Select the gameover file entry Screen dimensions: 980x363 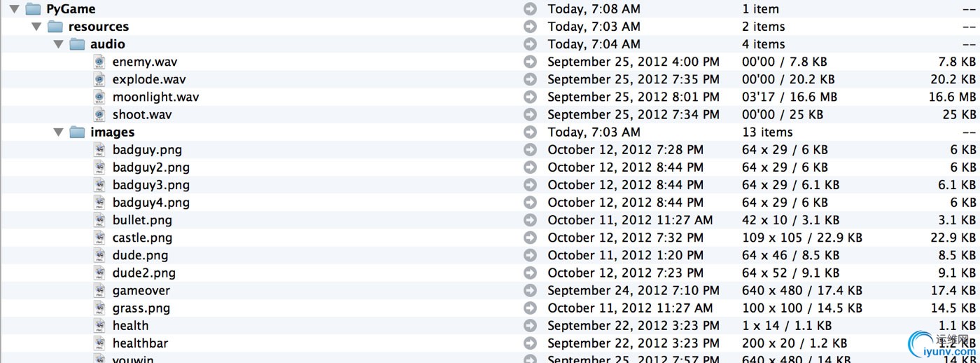(141, 290)
